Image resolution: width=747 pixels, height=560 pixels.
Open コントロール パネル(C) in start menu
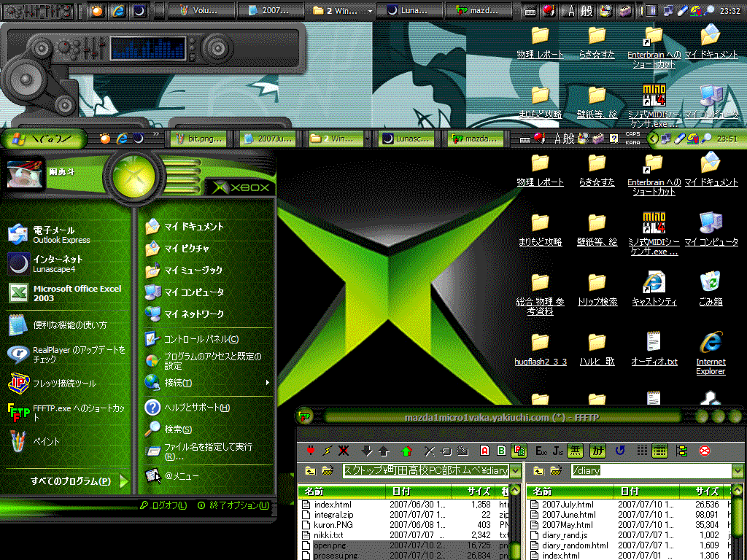208,338
